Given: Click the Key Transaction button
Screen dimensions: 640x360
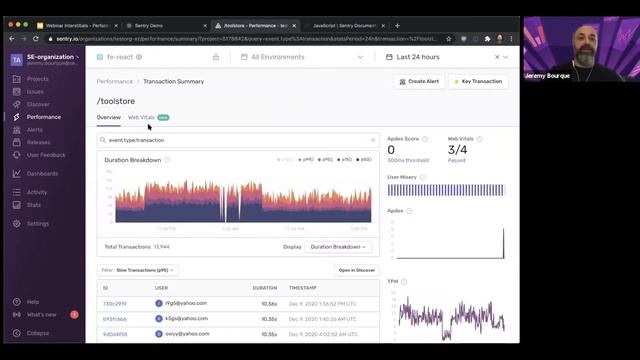Looking at the screenshot, I should [478, 82].
